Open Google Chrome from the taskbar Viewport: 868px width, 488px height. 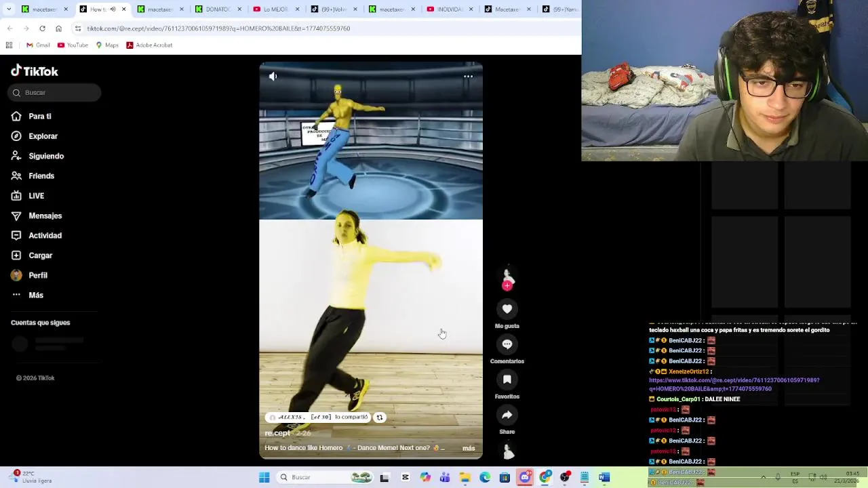(545, 478)
